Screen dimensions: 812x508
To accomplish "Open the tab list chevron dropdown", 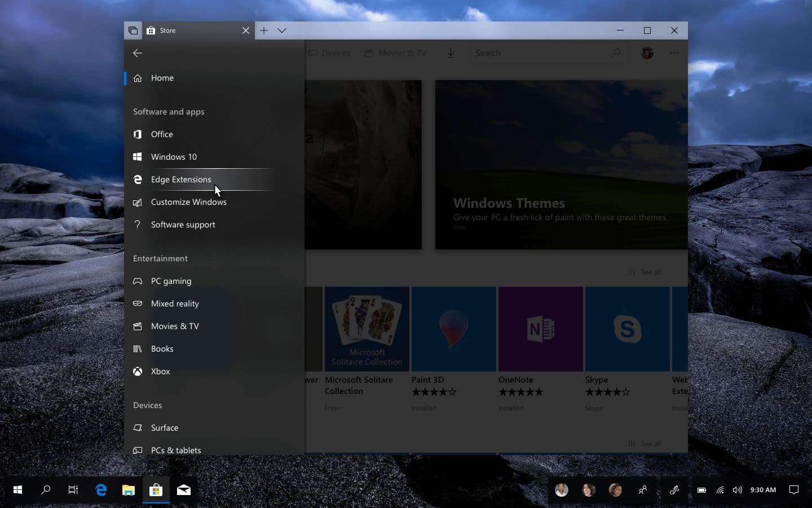I will [x=282, y=30].
